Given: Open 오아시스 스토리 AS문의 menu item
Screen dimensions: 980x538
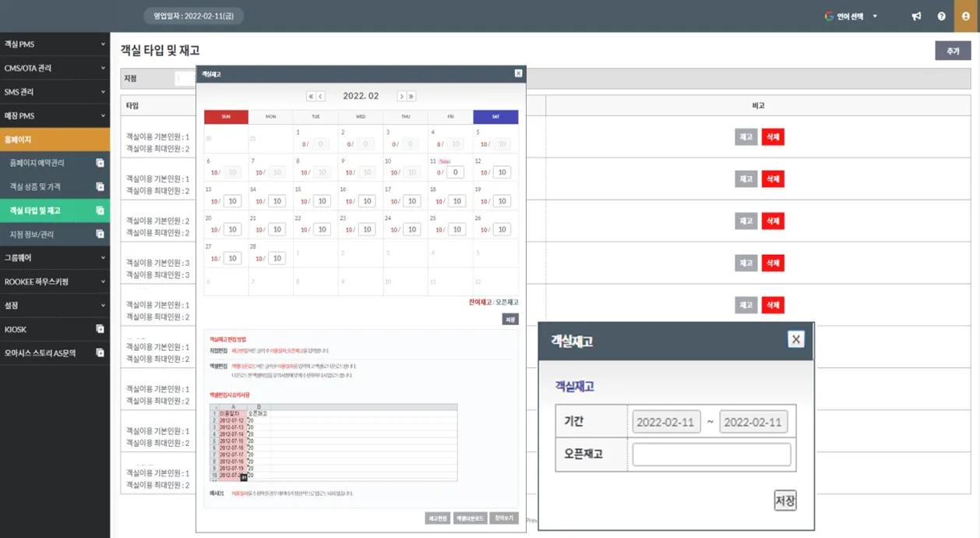Looking at the screenshot, I should (55, 352).
